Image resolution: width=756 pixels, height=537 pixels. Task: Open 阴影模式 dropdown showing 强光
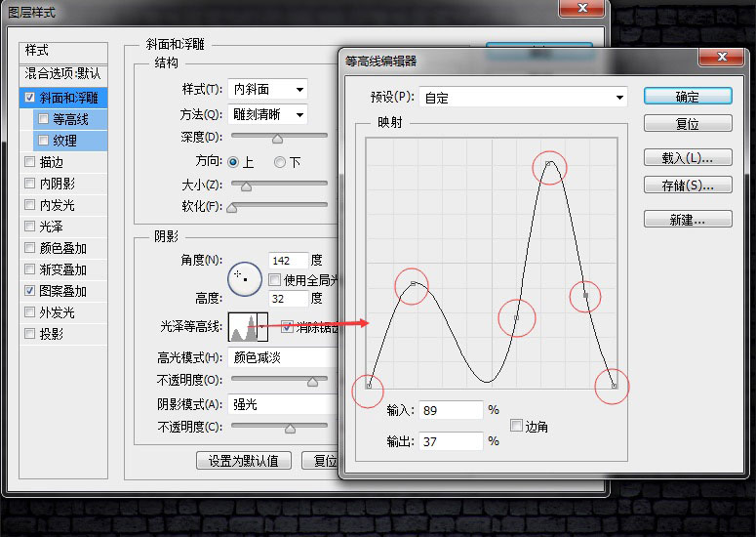(x=283, y=404)
